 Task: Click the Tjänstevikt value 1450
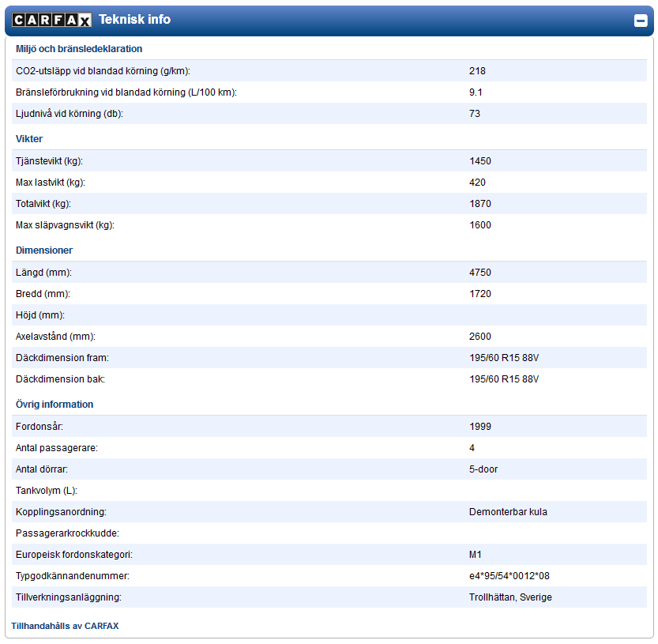[480, 161]
